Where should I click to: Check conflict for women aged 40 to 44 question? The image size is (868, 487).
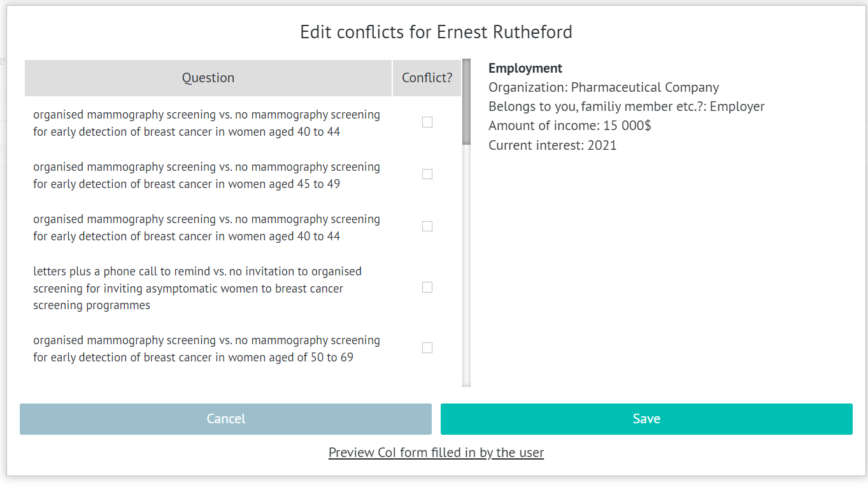[427, 122]
